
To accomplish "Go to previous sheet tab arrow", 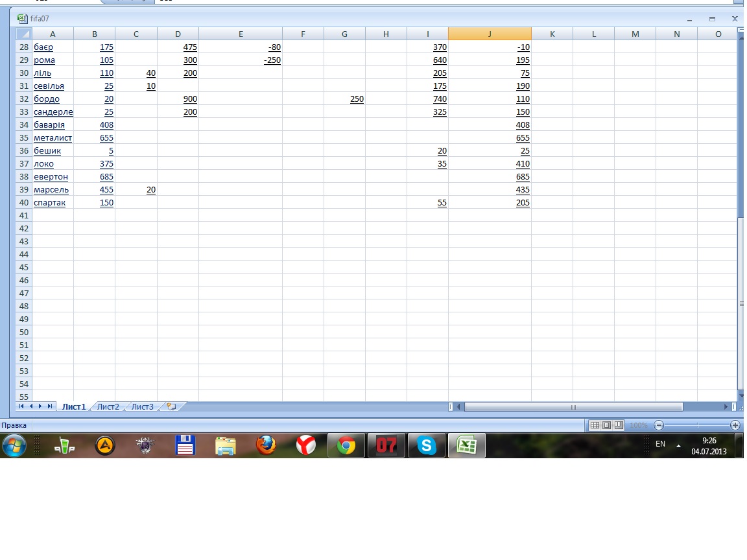I will coord(31,406).
